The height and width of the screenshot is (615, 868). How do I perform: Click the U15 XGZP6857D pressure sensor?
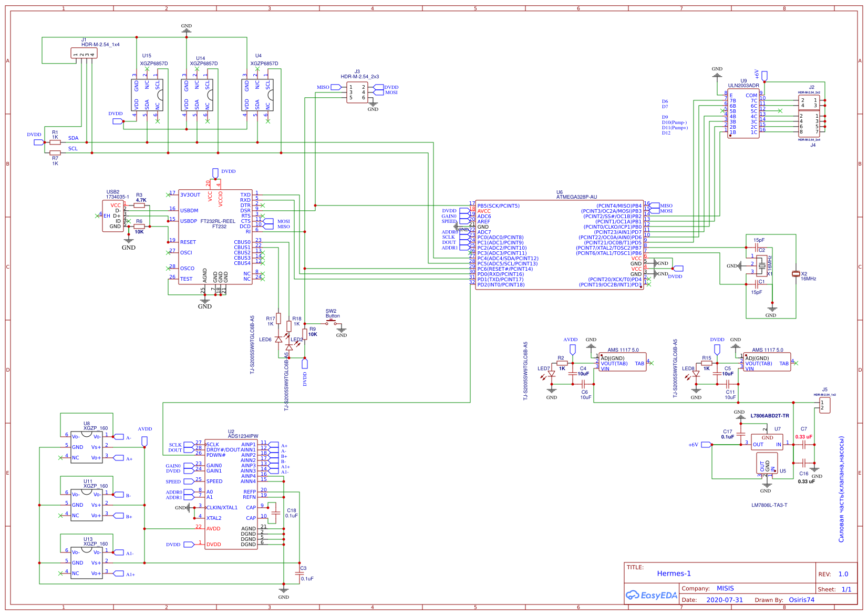coord(147,95)
